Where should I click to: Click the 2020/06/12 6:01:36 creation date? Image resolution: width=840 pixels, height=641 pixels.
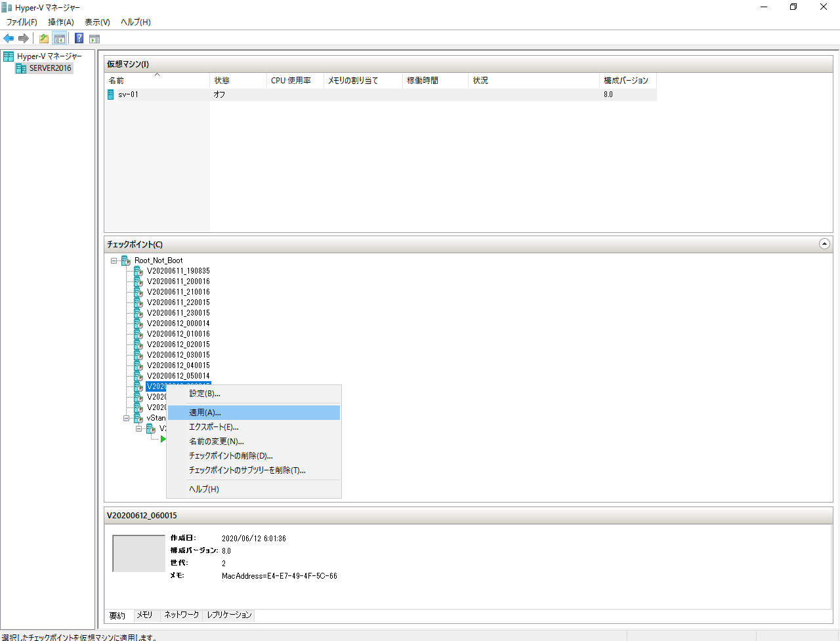(254, 539)
